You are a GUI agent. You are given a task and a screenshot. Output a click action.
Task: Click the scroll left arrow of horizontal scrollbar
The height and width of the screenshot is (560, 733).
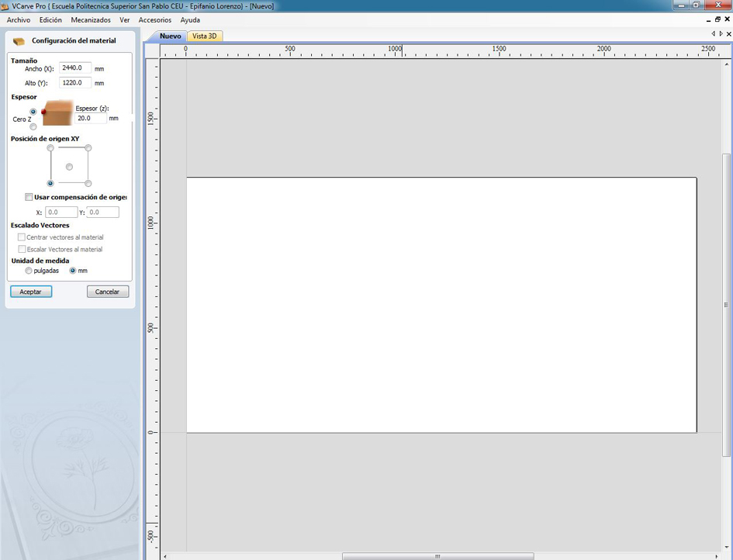coord(164,556)
